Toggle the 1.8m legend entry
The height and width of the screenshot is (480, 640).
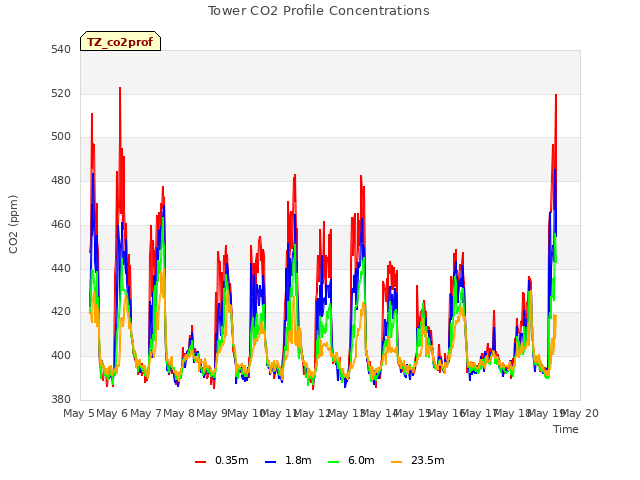point(288,460)
